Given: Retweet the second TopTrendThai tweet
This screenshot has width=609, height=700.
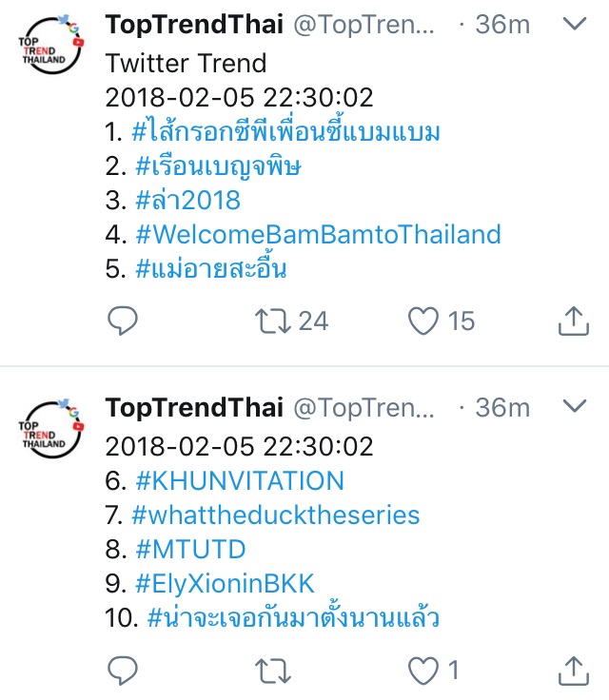Looking at the screenshot, I should 273,671.
